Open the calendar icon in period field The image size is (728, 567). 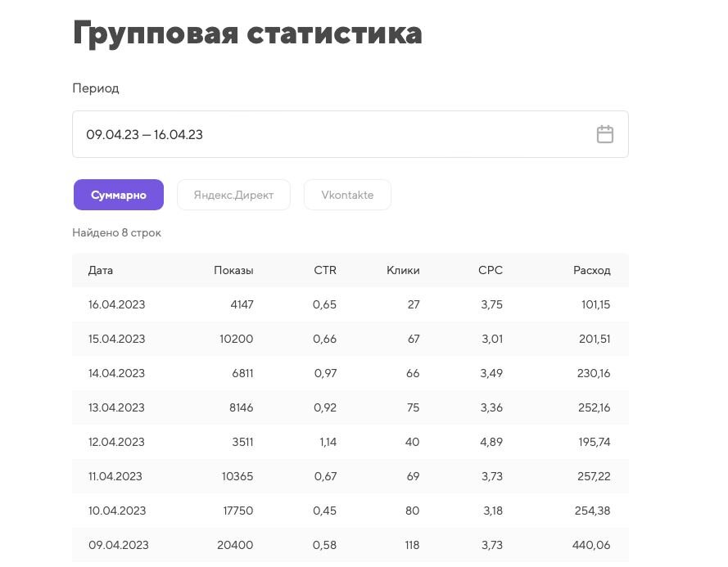click(604, 134)
